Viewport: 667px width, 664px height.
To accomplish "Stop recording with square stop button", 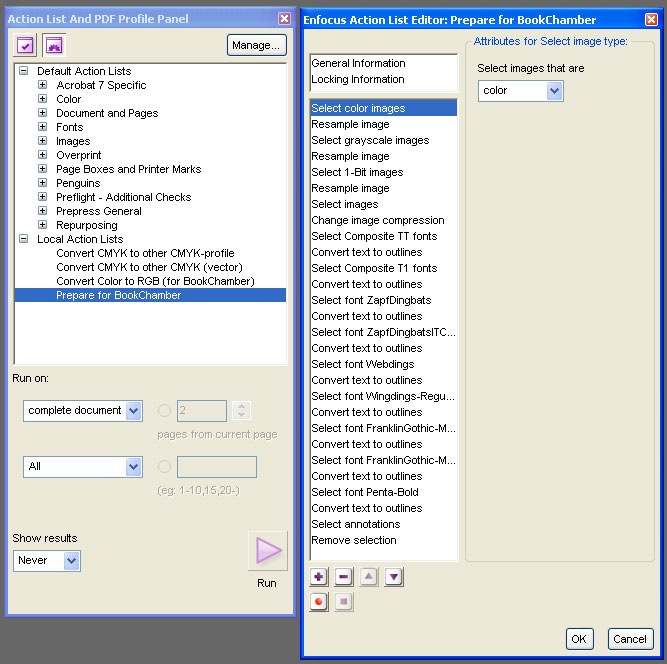I will pyautogui.click(x=344, y=601).
